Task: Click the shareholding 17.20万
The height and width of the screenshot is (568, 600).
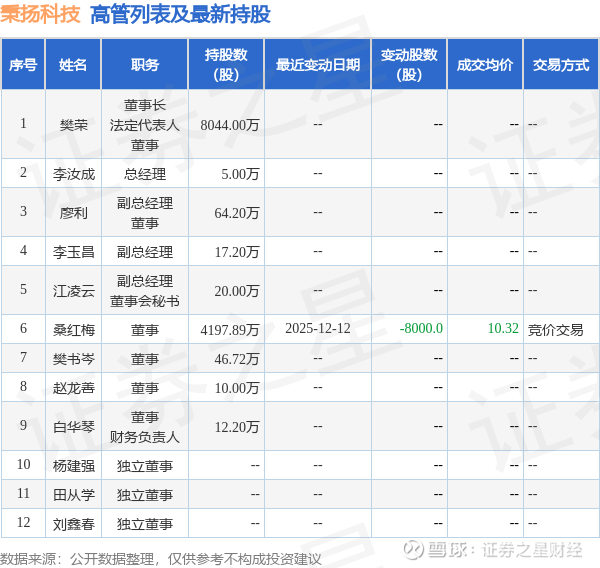Action: click(237, 252)
